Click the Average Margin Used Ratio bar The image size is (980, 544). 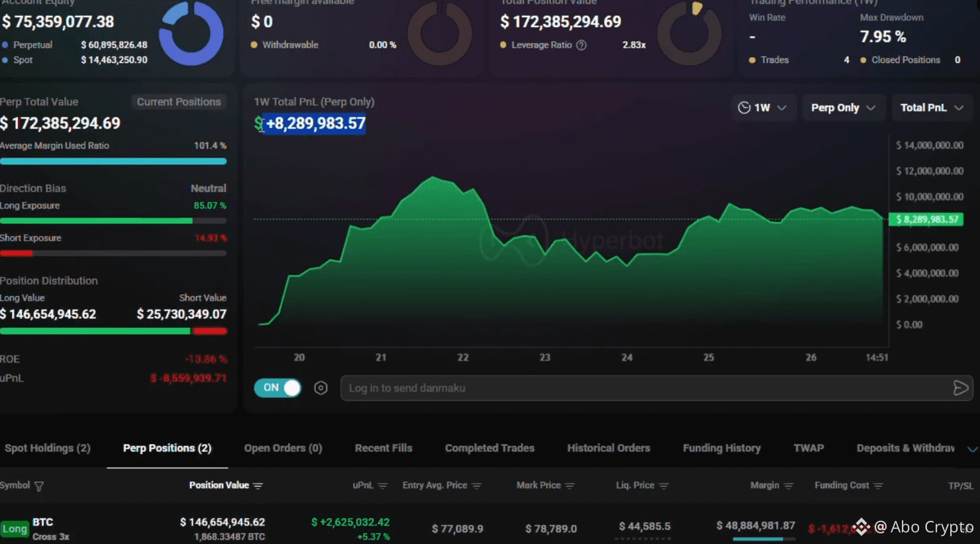(x=113, y=161)
